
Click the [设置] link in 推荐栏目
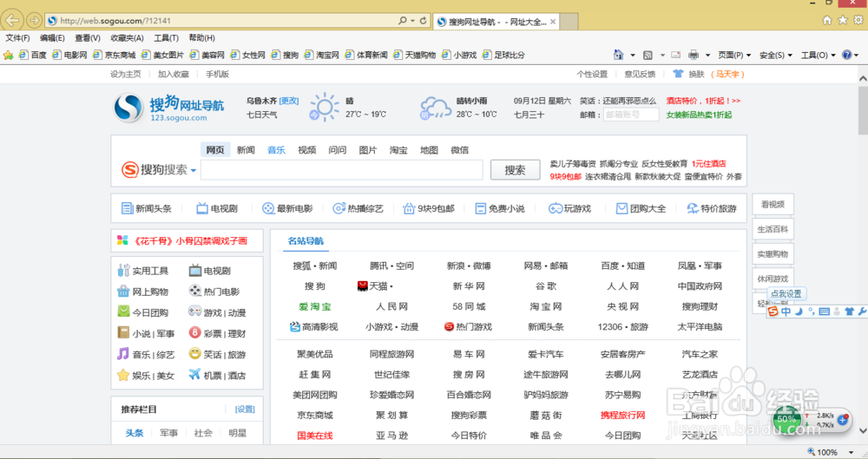pos(245,410)
